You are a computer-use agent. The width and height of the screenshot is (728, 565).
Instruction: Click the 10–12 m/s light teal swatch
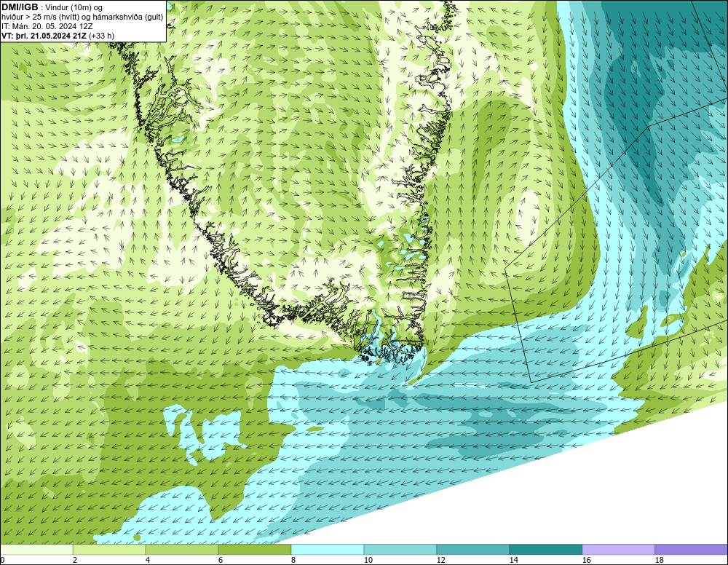click(x=400, y=550)
